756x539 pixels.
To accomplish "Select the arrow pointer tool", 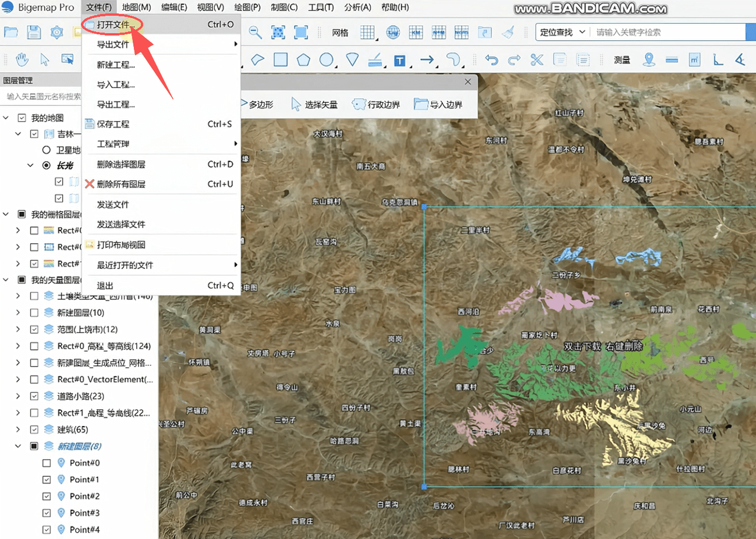I will click(45, 59).
